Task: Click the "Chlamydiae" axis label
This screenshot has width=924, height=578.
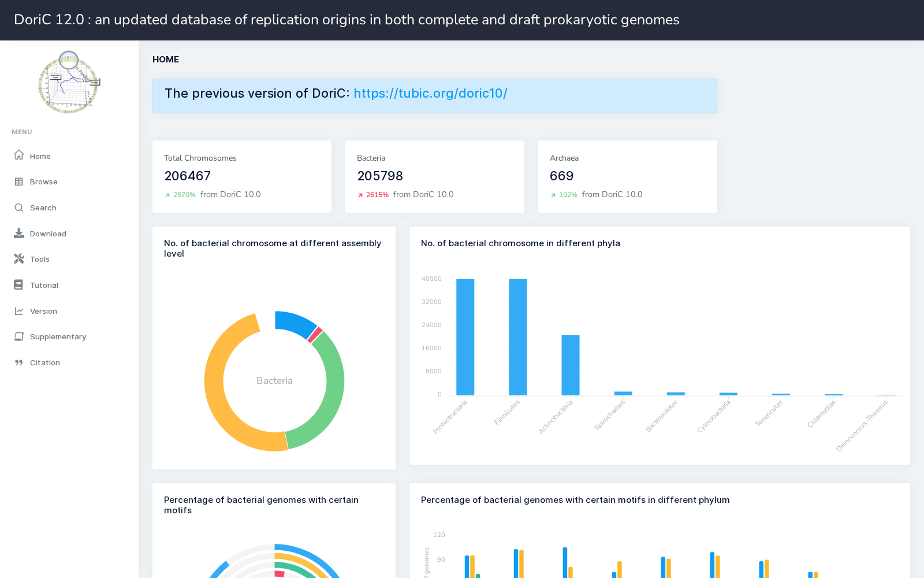Action: pyautogui.click(x=821, y=414)
